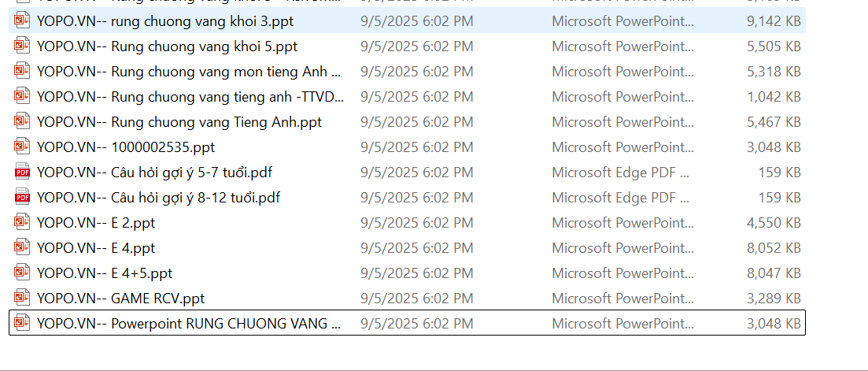Click the PowerPoint icon of 1000002535.ppt
Screen dimensions: 868x371
(x=22, y=147)
